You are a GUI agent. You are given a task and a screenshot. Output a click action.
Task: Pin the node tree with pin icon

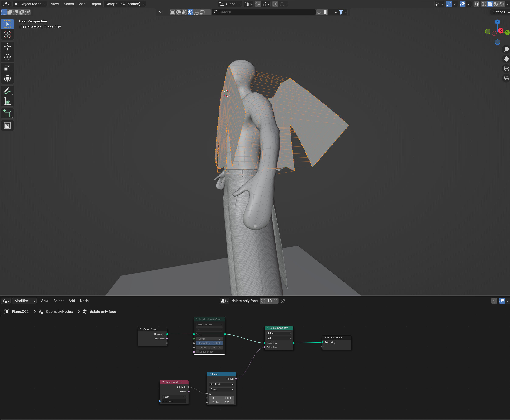(x=283, y=301)
